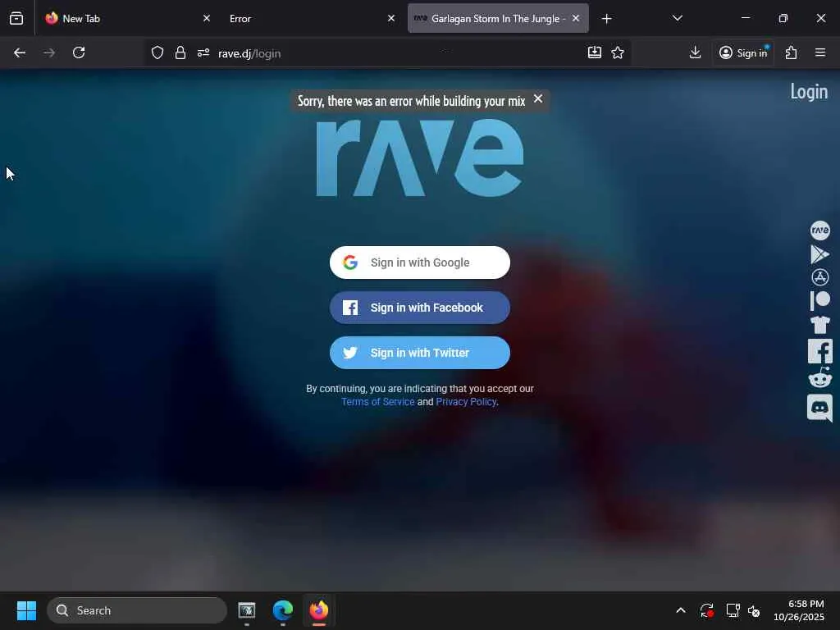Open the Discord icon in sidebar

click(x=819, y=408)
